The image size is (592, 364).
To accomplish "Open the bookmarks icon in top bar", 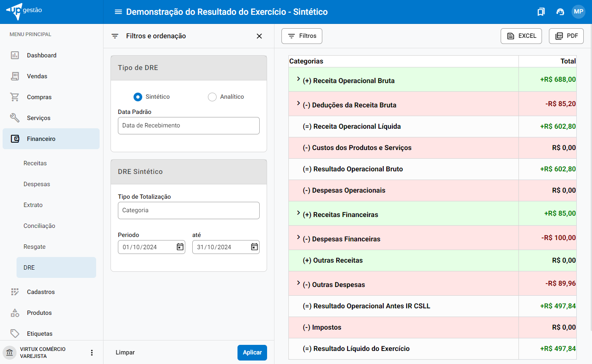I will [541, 12].
